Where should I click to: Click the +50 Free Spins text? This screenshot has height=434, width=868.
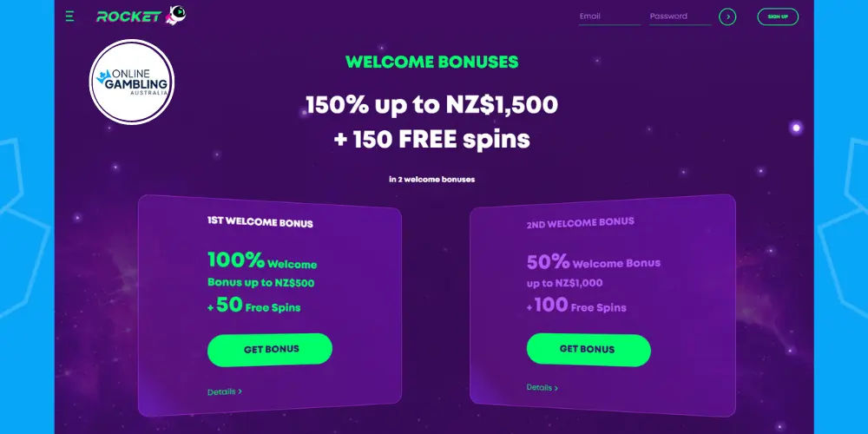click(254, 306)
